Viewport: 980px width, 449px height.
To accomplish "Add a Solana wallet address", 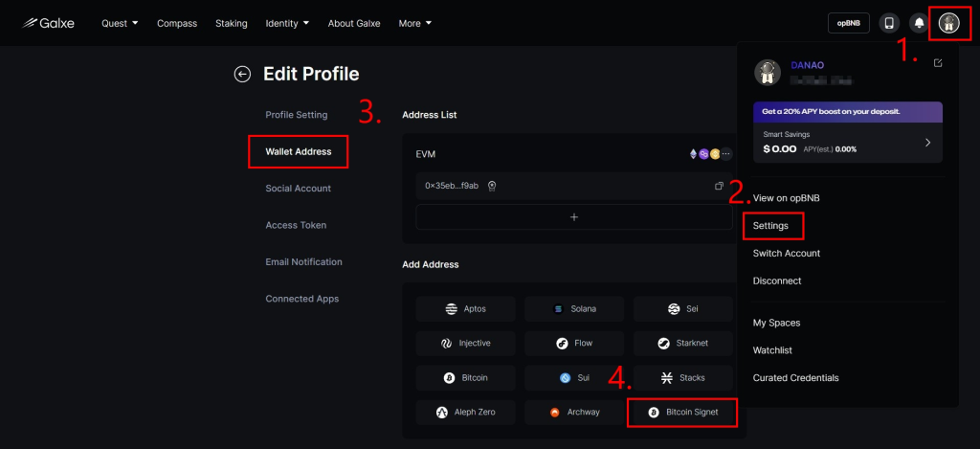I will coord(574,309).
